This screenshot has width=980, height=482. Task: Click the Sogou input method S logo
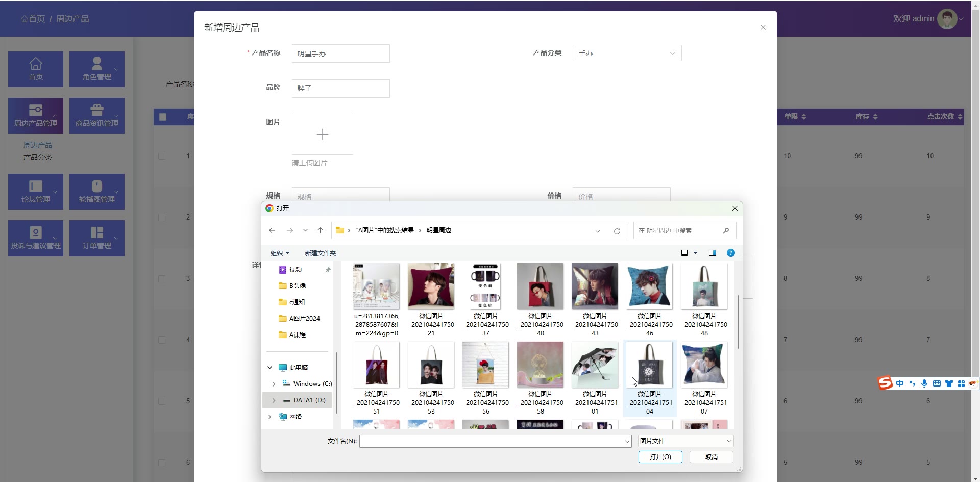tap(885, 383)
